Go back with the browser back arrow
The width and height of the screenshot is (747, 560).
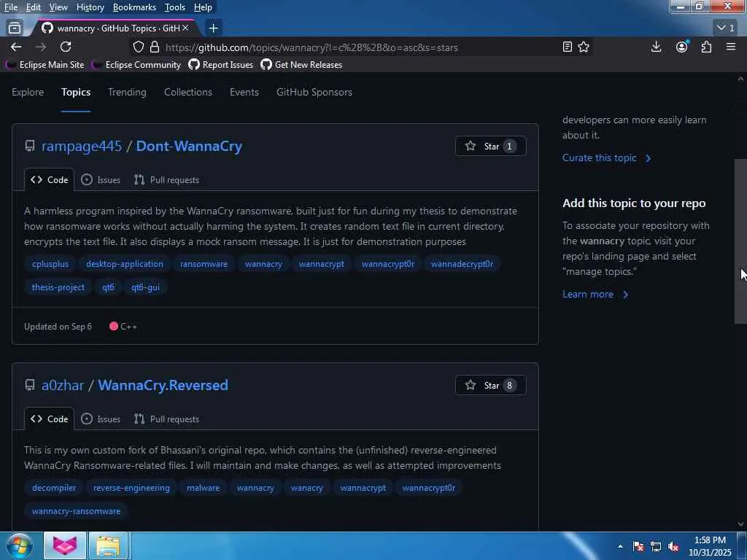16,47
